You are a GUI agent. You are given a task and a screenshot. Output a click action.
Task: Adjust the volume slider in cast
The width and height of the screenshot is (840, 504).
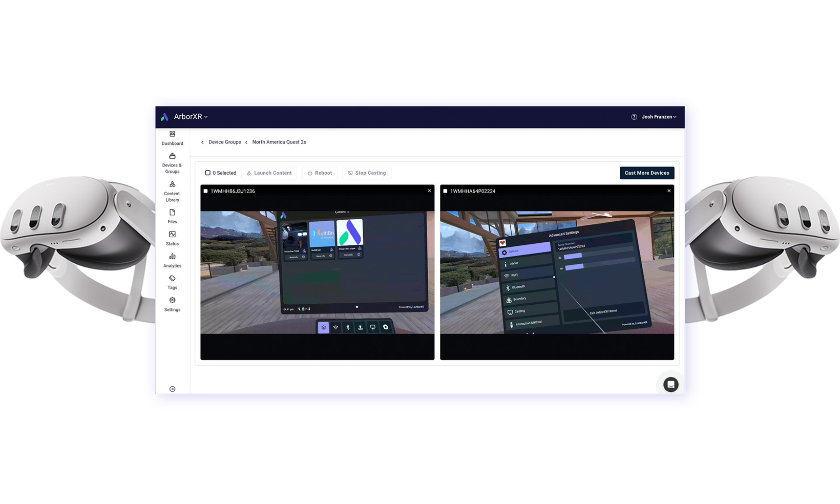click(x=599, y=264)
